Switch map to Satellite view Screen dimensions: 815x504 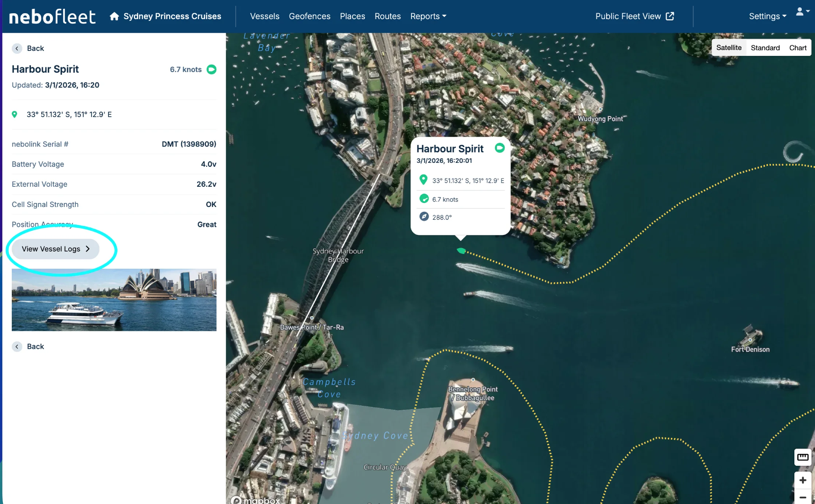pos(729,48)
